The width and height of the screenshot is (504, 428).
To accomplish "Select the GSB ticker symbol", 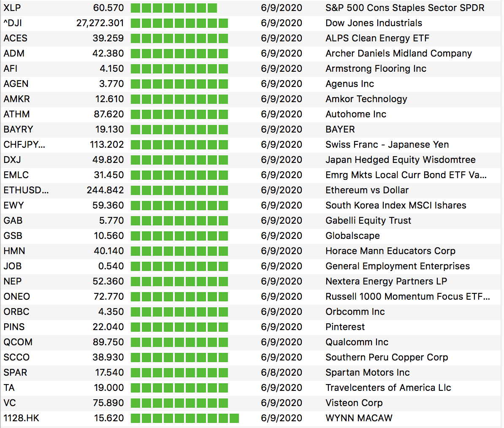I will point(13,236).
